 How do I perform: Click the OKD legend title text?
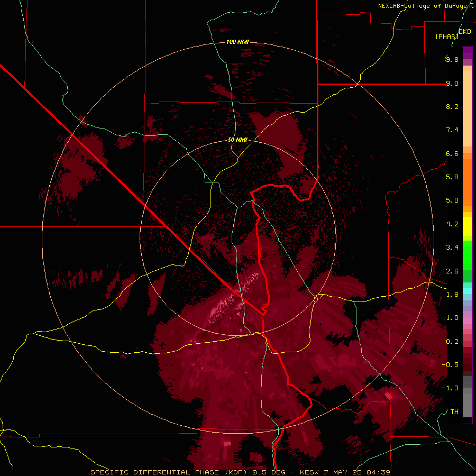[x=465, y=32]
